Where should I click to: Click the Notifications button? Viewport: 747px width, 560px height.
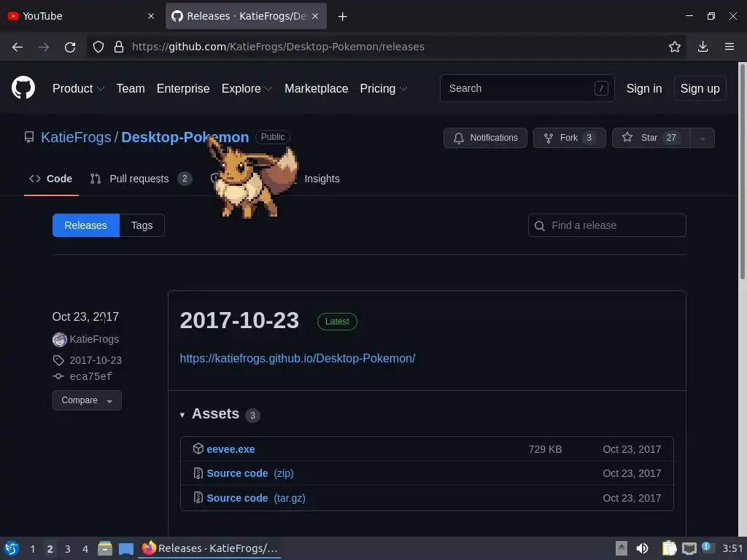point(485,138)
